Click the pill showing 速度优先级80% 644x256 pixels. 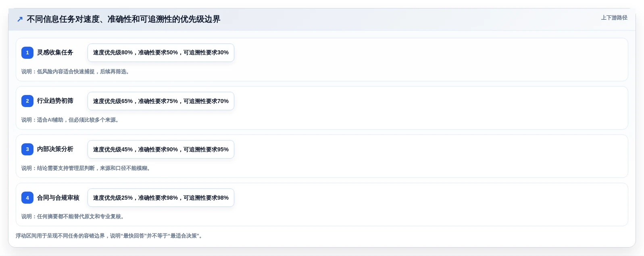tap(161, 53)
